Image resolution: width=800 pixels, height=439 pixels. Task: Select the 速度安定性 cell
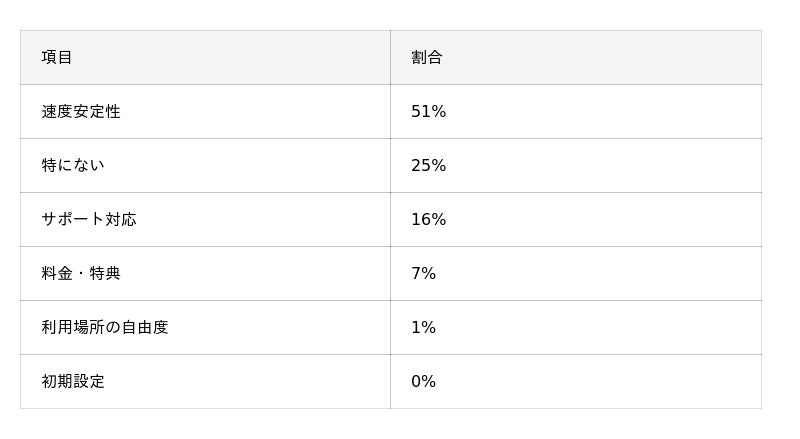(x=81, y=111)
